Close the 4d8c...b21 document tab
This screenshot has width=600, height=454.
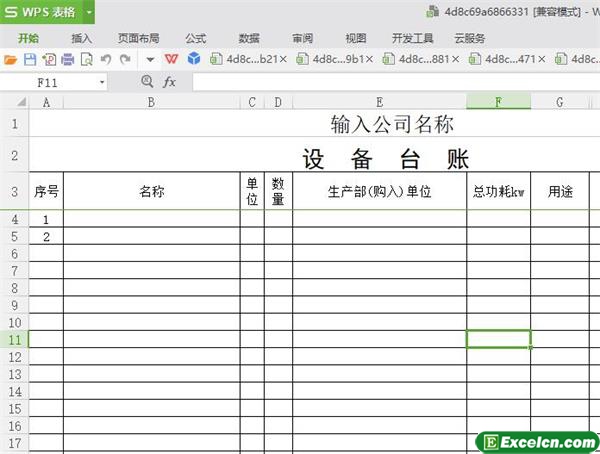(283, 59)
